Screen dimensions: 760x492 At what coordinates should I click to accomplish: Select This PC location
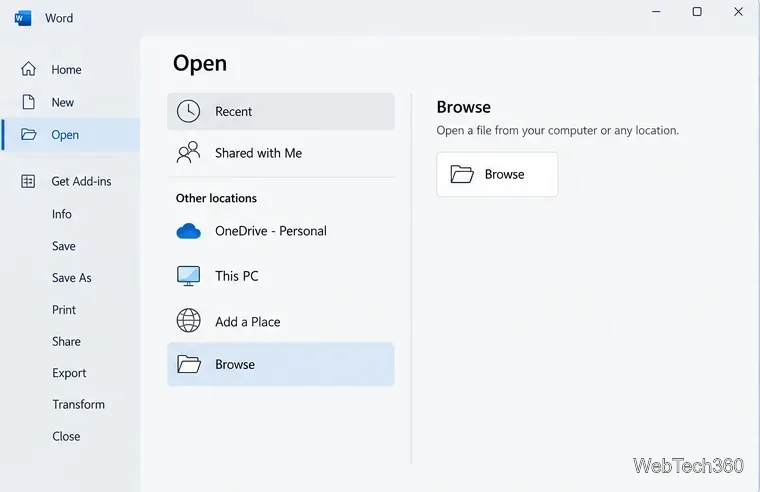[281, 276]
